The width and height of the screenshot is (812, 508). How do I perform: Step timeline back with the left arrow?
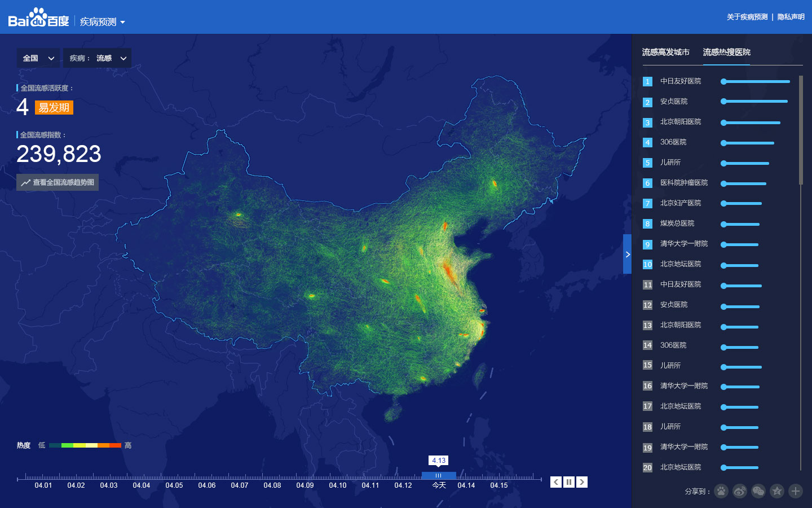(556, 482)
